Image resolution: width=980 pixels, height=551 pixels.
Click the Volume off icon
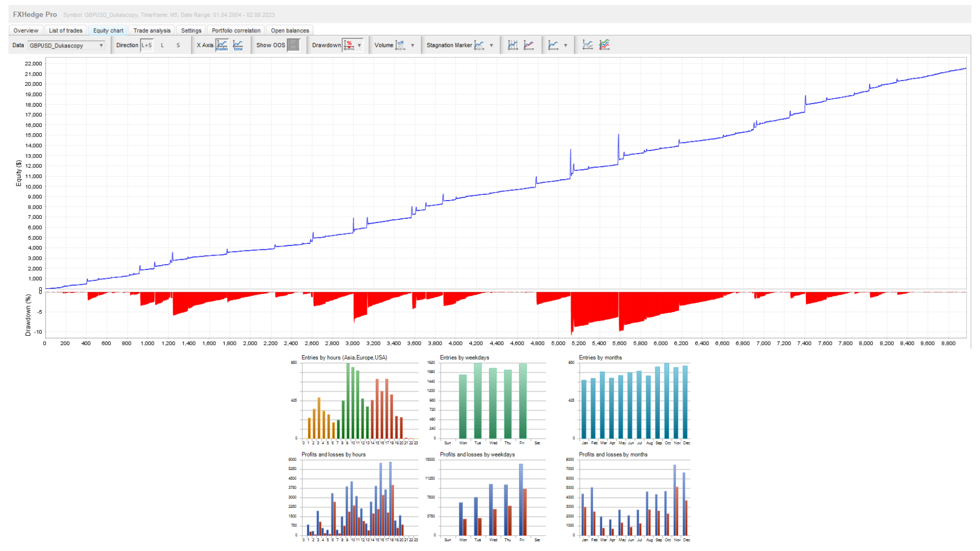pyautogui.click(x=400, y=45)
